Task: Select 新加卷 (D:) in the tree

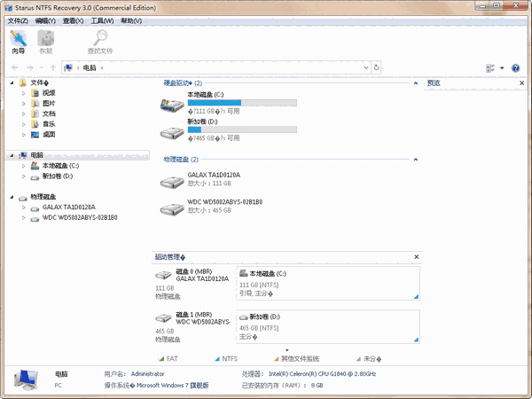Action: 58,176
